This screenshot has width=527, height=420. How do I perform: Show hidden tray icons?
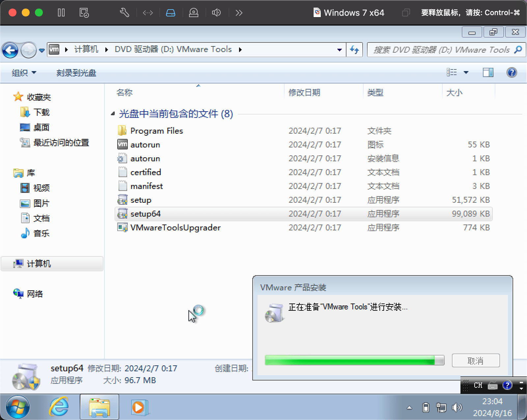point(409,408)
